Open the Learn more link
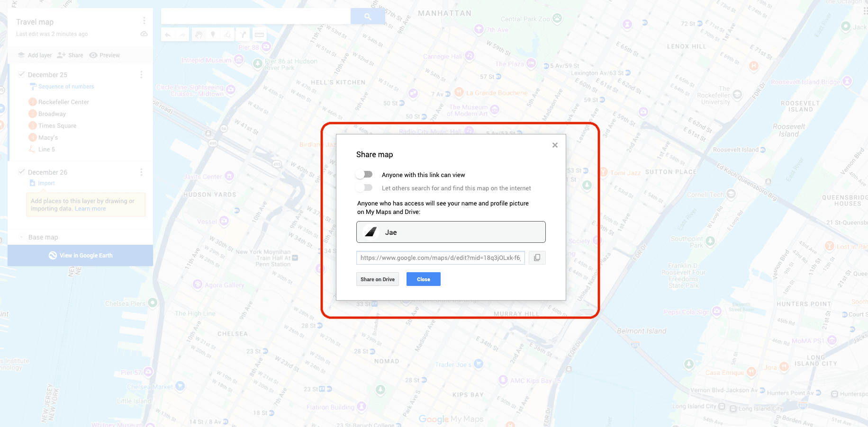Viewport: 868px width, 427px height. 90,209
